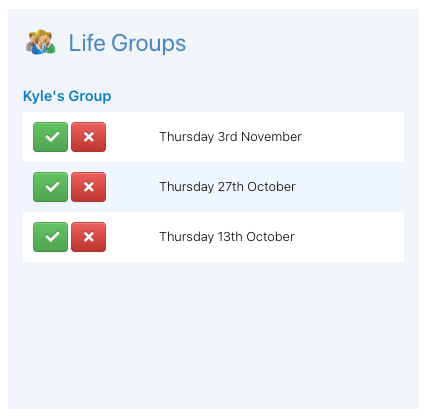Reject Thursday 27th October using red X

coord(89,187)
